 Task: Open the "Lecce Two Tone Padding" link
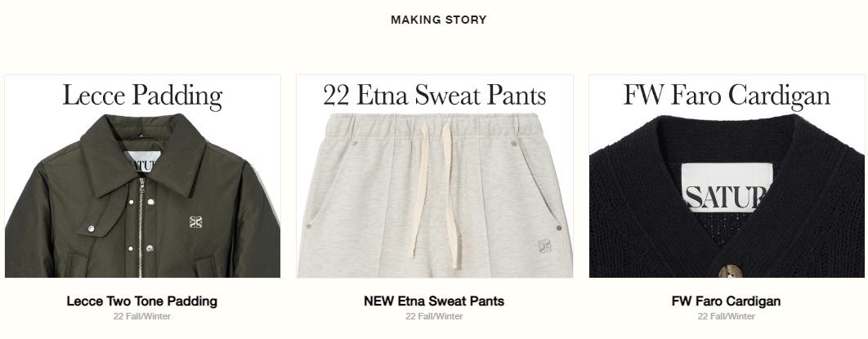coord(141,301)
